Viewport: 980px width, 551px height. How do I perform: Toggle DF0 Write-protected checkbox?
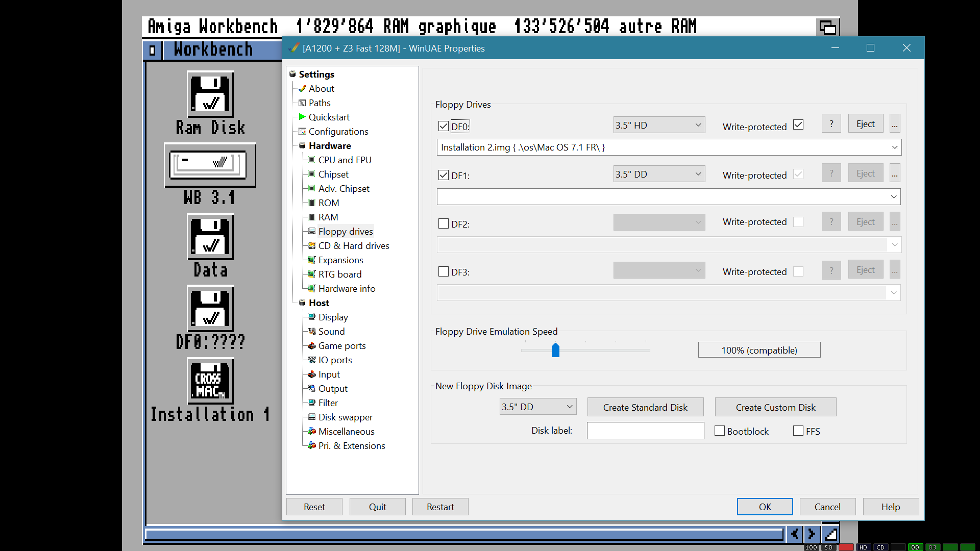pos(798,124)
